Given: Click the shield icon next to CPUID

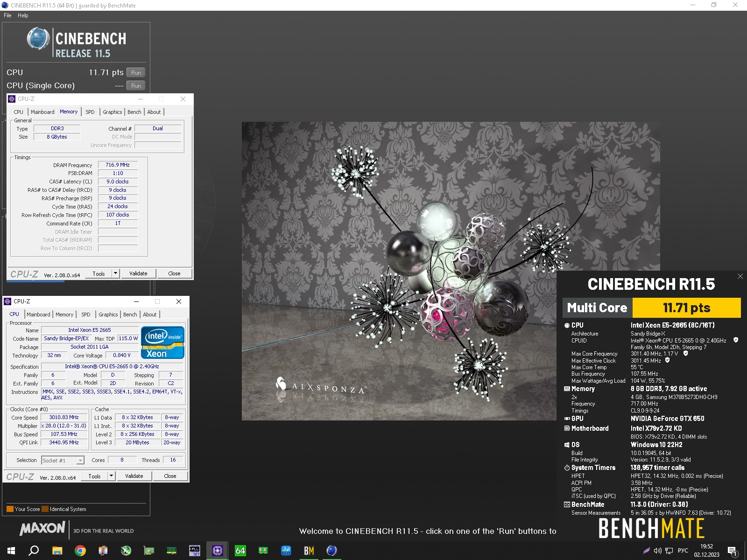Looking at the screenshot, I should tap(736, 340).
